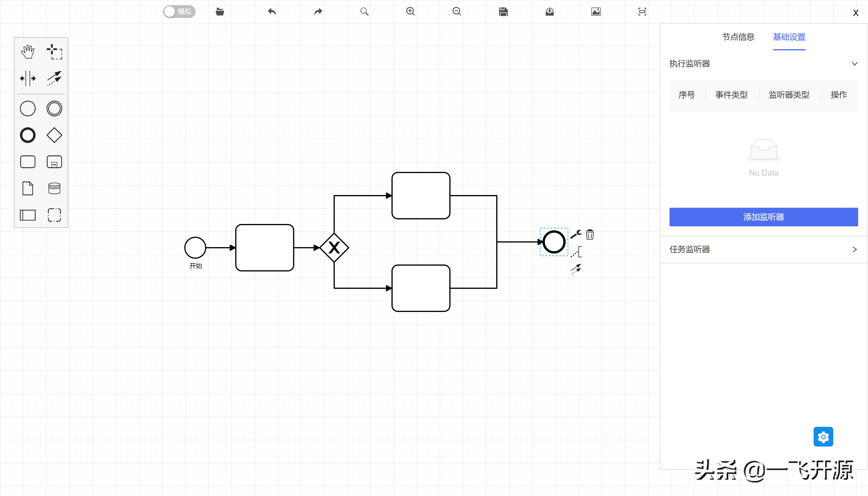Select the task right after the start event
Viewport: 868px width, 496px height.
(264, 248)
